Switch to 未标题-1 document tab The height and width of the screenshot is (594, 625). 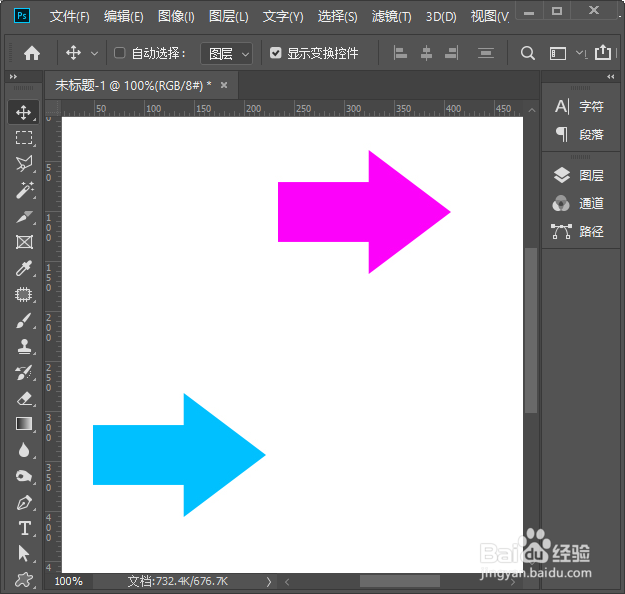[133, 85]
